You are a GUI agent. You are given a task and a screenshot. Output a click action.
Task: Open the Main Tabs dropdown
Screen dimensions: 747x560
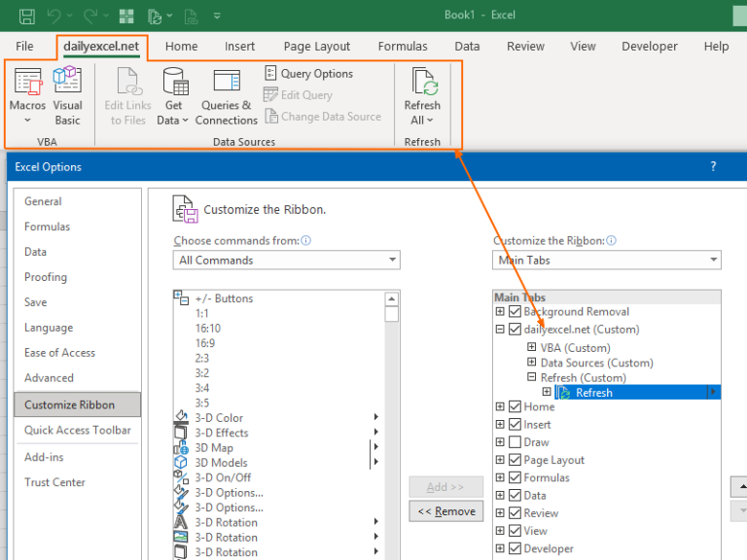tap(607, 260)
